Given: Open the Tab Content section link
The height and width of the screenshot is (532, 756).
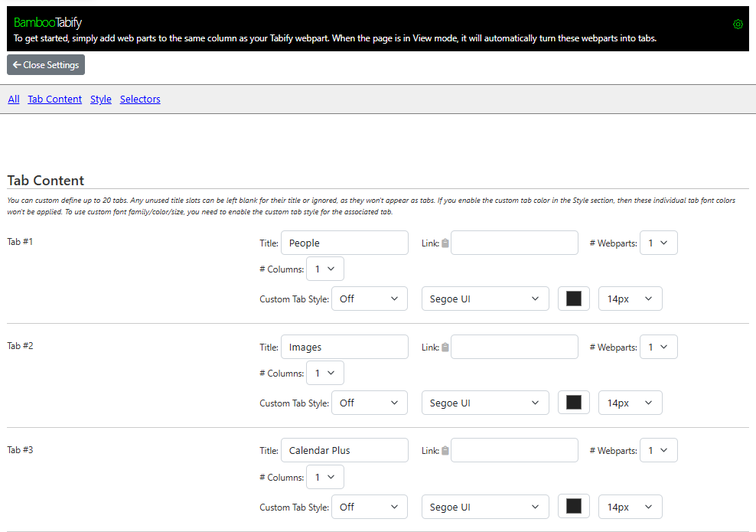Looking at the screenshot, I should pos(54,99).
